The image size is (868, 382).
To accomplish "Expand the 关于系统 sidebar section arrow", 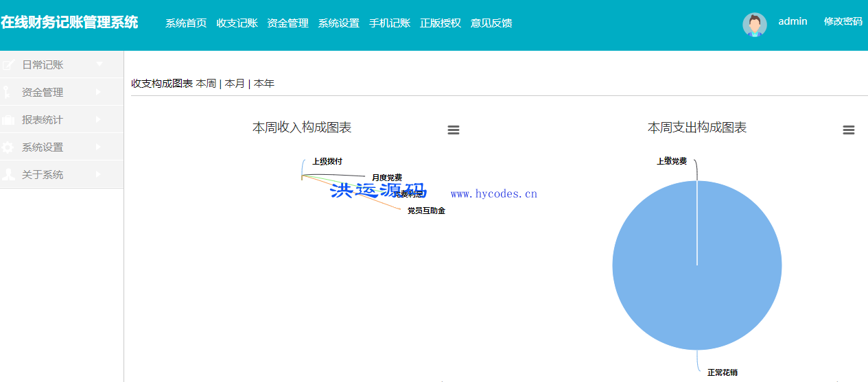I will tap(98, 174).
